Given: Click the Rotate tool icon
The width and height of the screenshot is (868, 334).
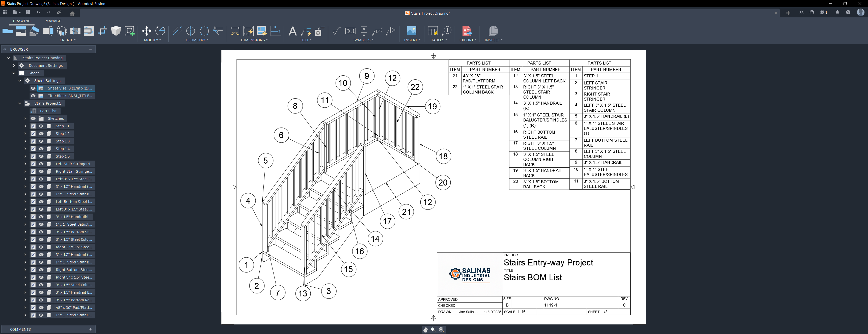Looking at the screenshot, I should pyautogui.click(x=160, y=31).
